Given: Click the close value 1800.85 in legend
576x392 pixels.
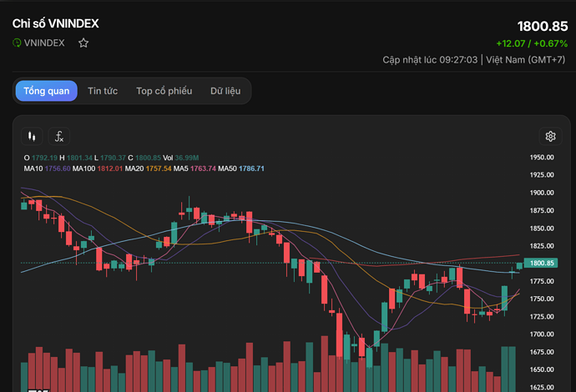Looking at the screenshot, I should (x=148, y=158).
